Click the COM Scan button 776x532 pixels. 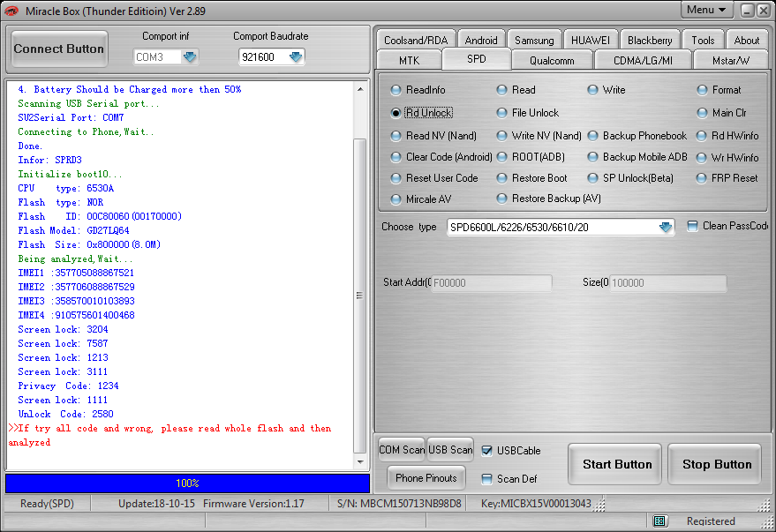tap(402, 450)
